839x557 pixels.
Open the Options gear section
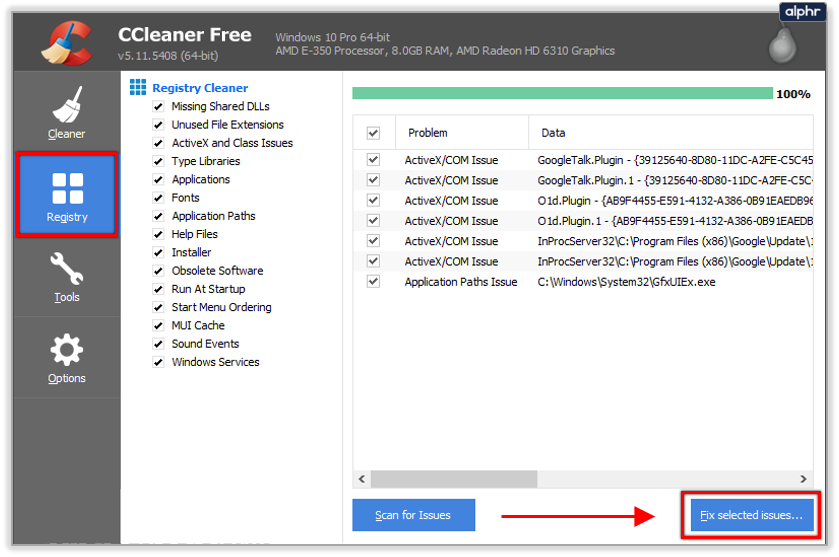66,359
